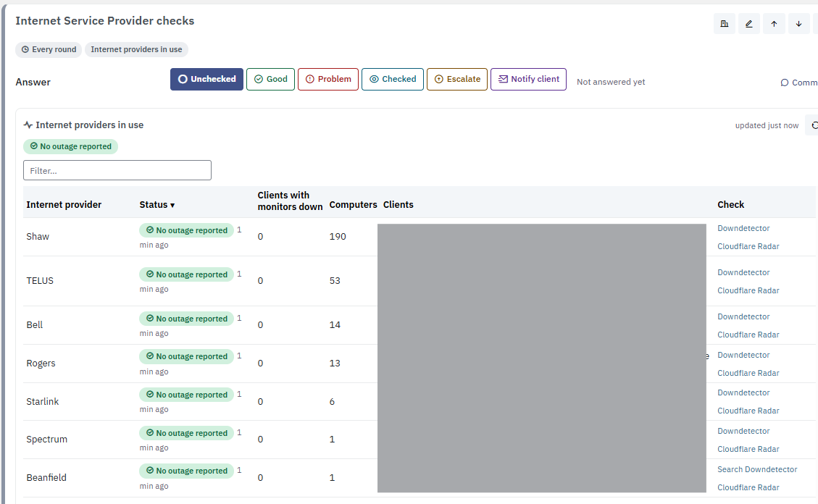
Task: Open Cloudflare Radar link for Starlink
Action: (x=748, y=411)
